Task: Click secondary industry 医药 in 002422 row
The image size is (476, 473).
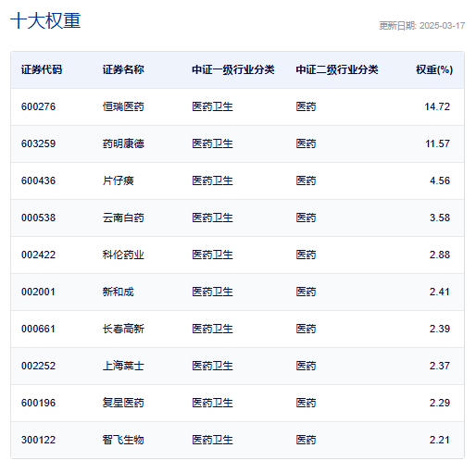Action: pos(306,255)
